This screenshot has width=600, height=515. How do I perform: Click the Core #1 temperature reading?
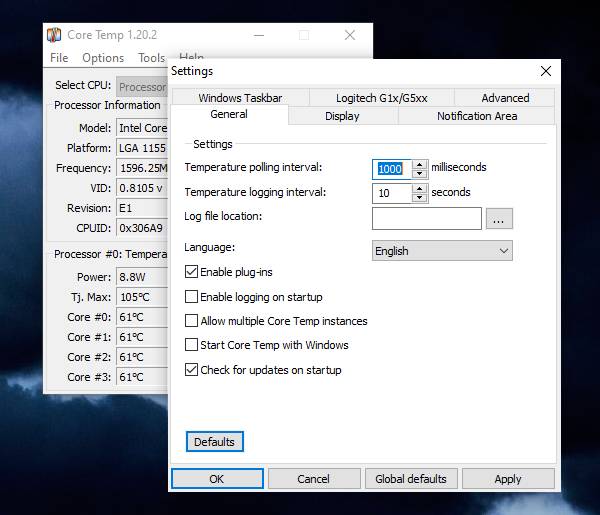click(142, 337)
